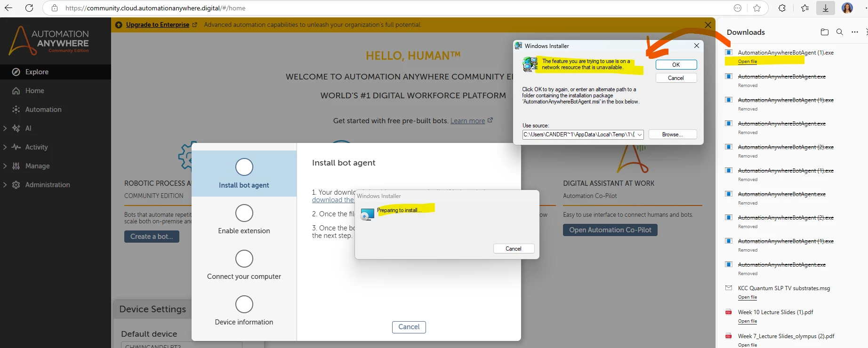Click the Create a bot... button
This screenshot has width=868, height=348.
152,237
